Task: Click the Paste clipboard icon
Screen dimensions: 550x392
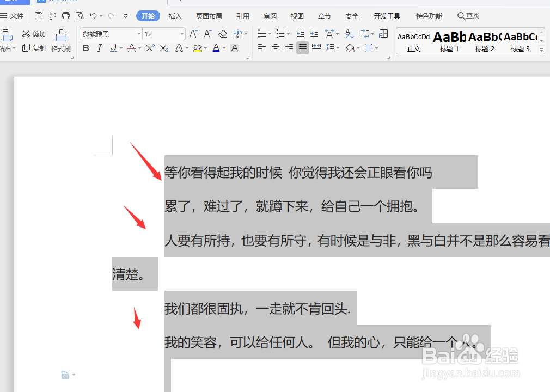Action: (7, 35)
